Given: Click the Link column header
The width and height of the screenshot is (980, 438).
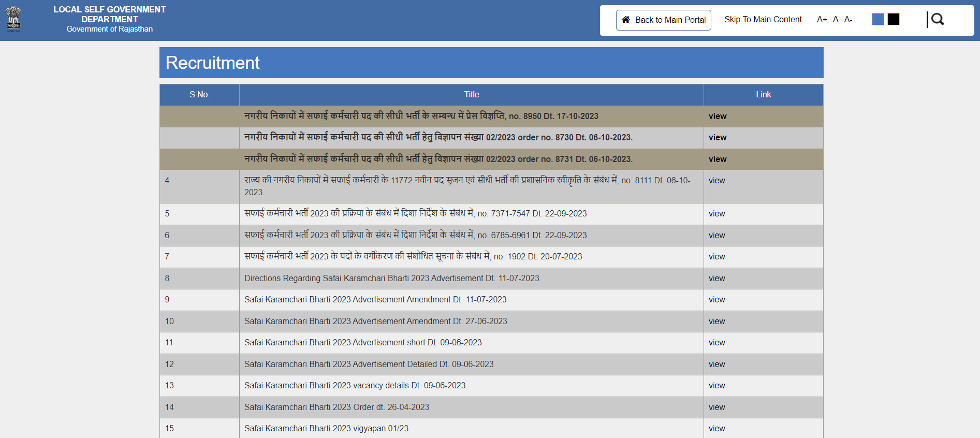Looking at the screenshot, I should 763,95.
